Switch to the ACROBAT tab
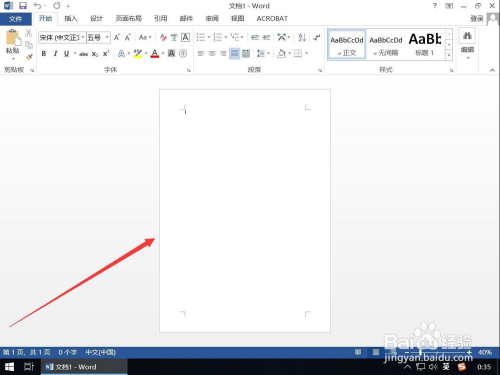The height and width of the screenshot is (375, 500). 272,19
